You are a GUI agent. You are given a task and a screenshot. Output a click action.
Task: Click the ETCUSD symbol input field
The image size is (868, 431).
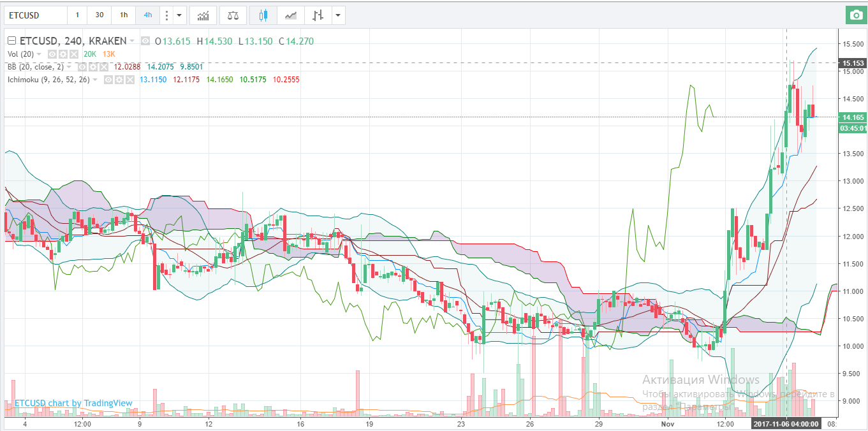point(35,15)
